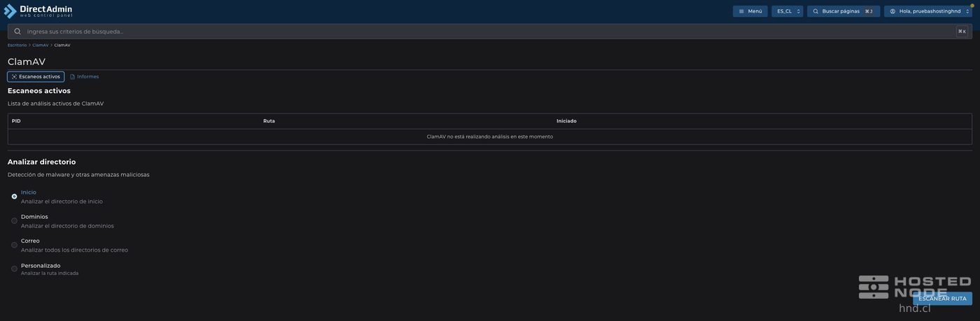Open the Hola, pruebashostinghnd user dropdown

[928, 11]
